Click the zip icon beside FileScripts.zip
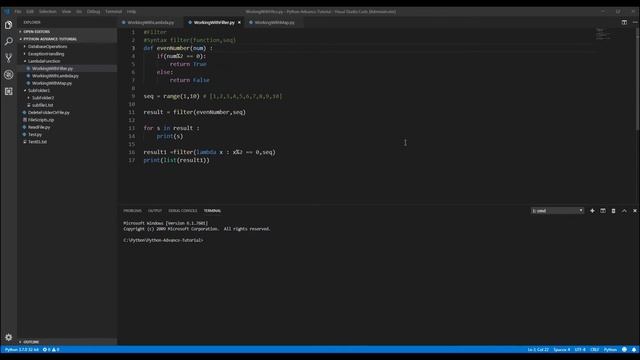The image size is (640, 360). point(24,120)
